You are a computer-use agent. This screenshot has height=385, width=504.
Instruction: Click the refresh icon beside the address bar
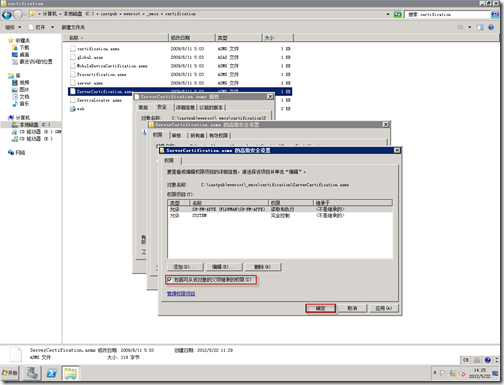pyautogui.click(x=398, y=14)
